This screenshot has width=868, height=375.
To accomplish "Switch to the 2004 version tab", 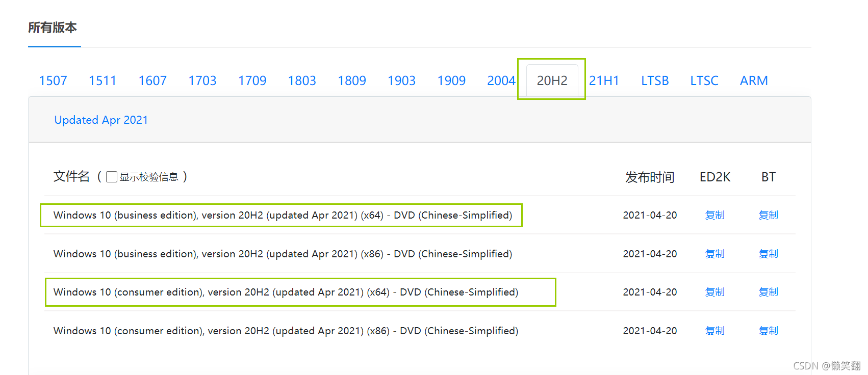I will 501,81.
